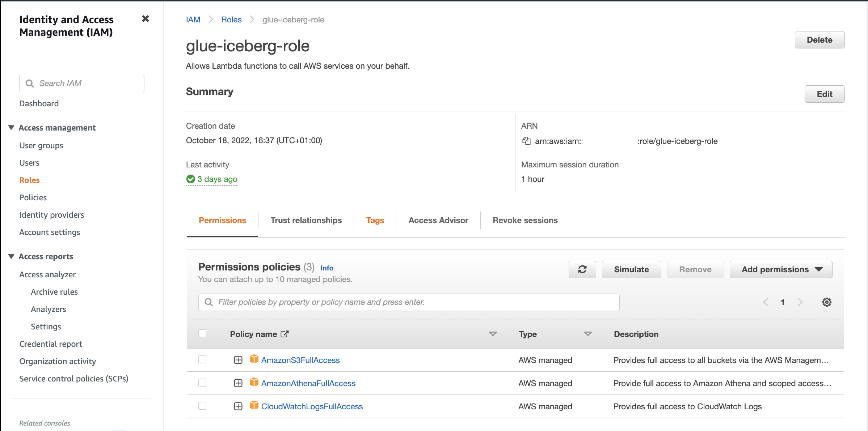The image size is (868, 431).
Task: Expand the CloudWatchLogsFullAccess policy row
Action: click(x=238, y=406)
